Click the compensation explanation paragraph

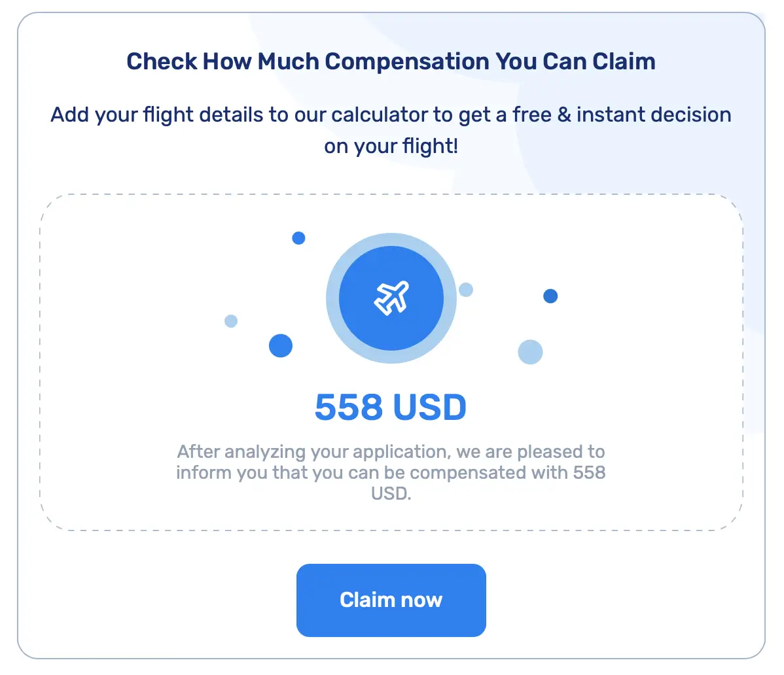[x=391, y=472]
